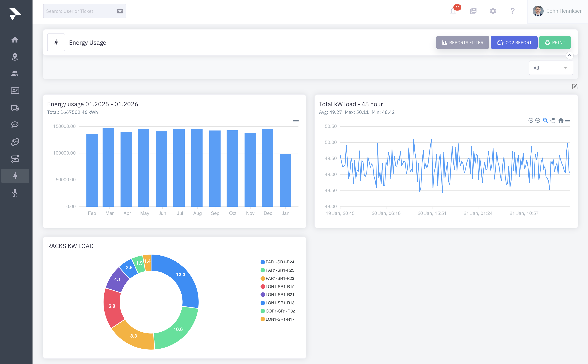Open the All filter dropdown
Screen dimensions: 588x364
[x=551, y=68]
